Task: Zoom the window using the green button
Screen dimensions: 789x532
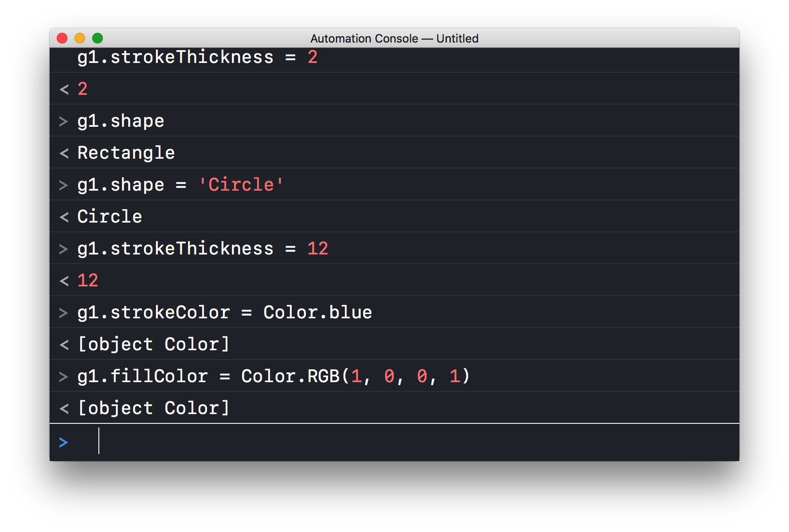Action: coord(98,39)
